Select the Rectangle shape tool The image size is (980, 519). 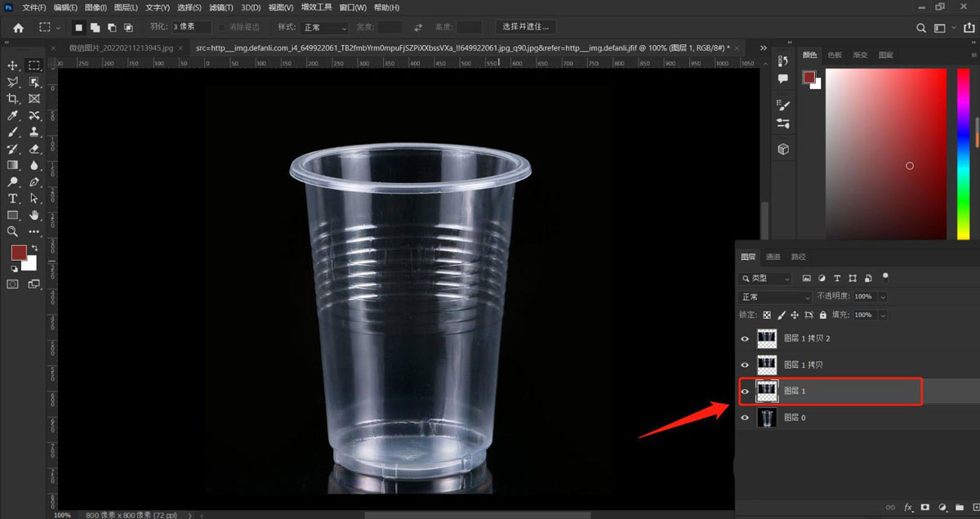click(x=13, y=215)
